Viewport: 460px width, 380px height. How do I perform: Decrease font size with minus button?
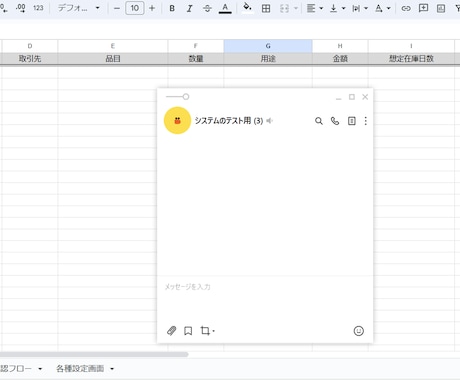click(117, 8)
